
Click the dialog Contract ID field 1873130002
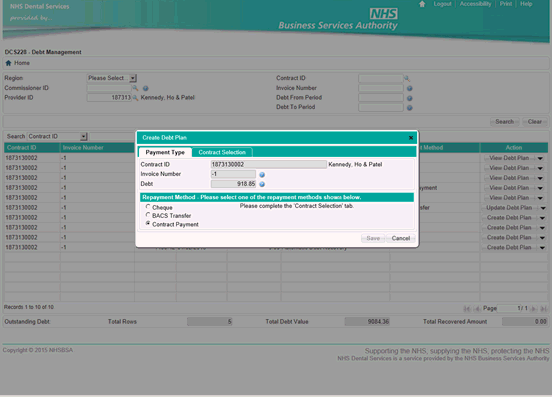[x=269, y=164]
